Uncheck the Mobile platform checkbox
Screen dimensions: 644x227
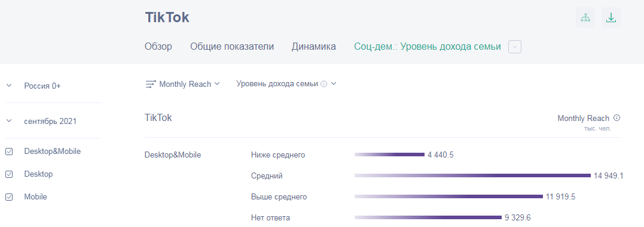pyautogui.click(x=9, y=197)
